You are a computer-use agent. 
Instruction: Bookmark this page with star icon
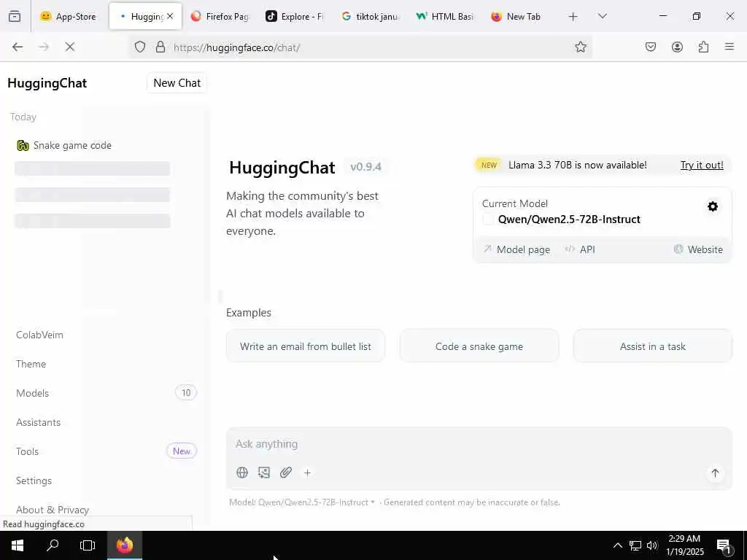point(580,47)
